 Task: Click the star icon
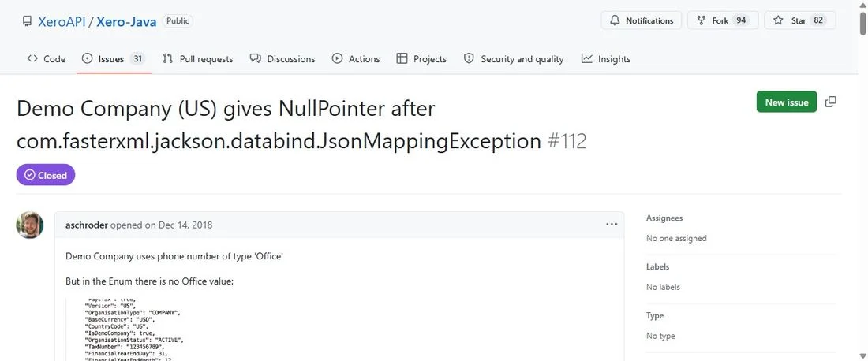coord(778,20)
